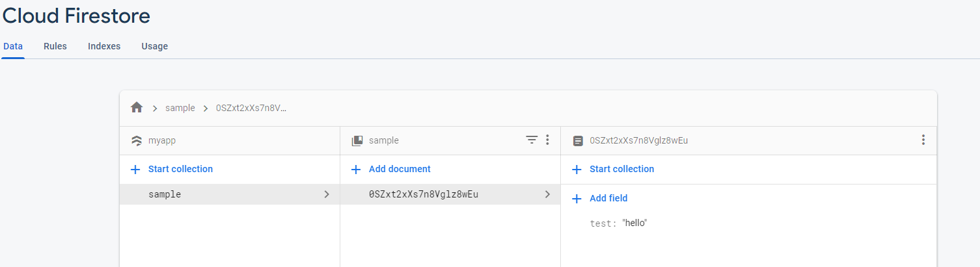Switch to the Data tab
The height and width of the screenshot is (267, 980).
click(x=13, y=46)
